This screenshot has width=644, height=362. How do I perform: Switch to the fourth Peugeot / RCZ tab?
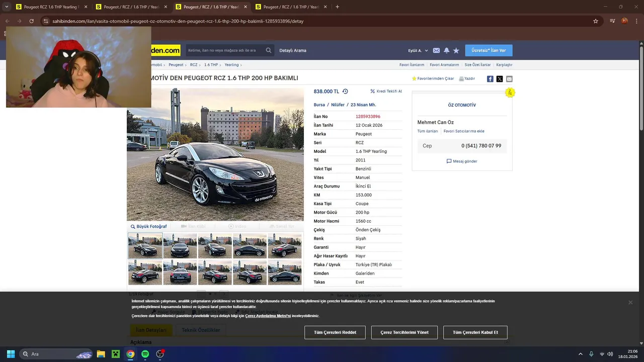[291, 7]
